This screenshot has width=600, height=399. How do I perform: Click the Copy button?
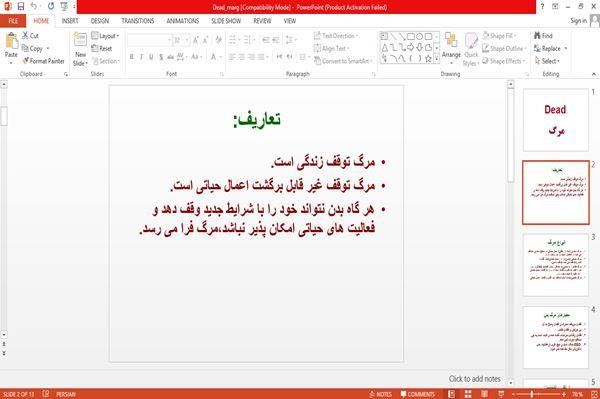[x=32, y=49]
